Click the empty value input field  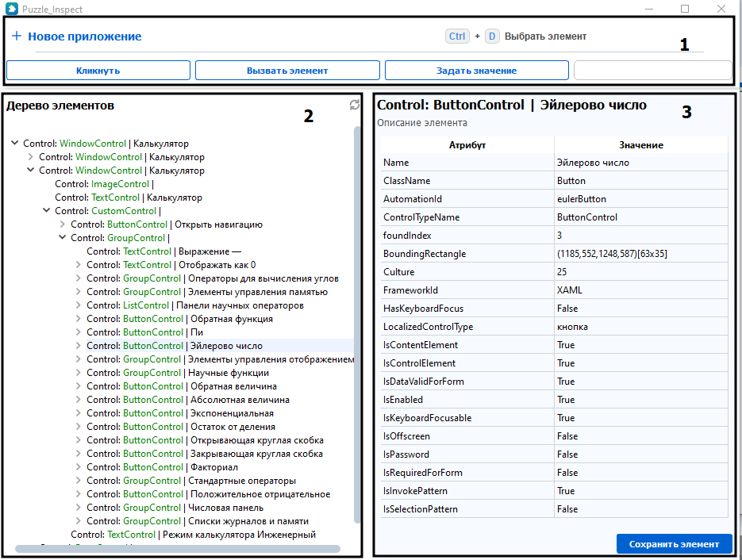coord(652,71)
